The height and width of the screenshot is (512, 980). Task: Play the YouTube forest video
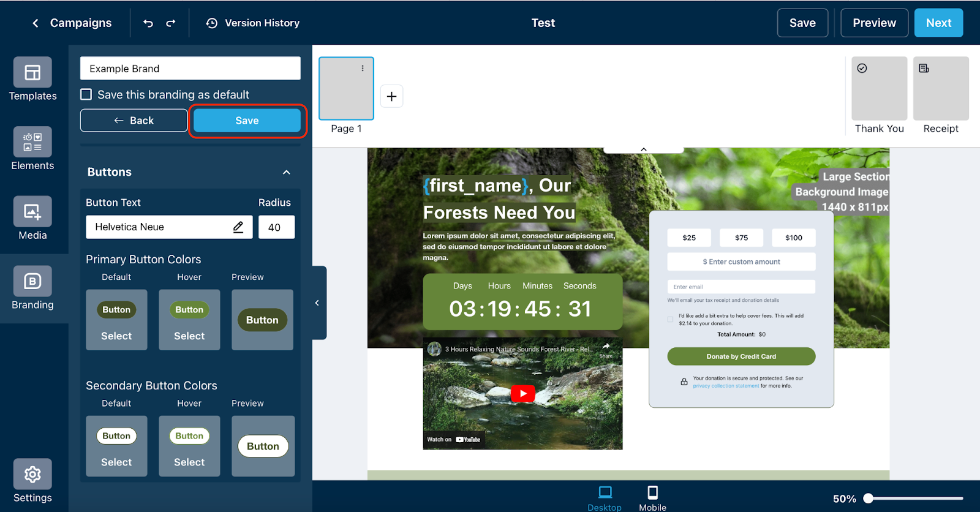point(522,394)
